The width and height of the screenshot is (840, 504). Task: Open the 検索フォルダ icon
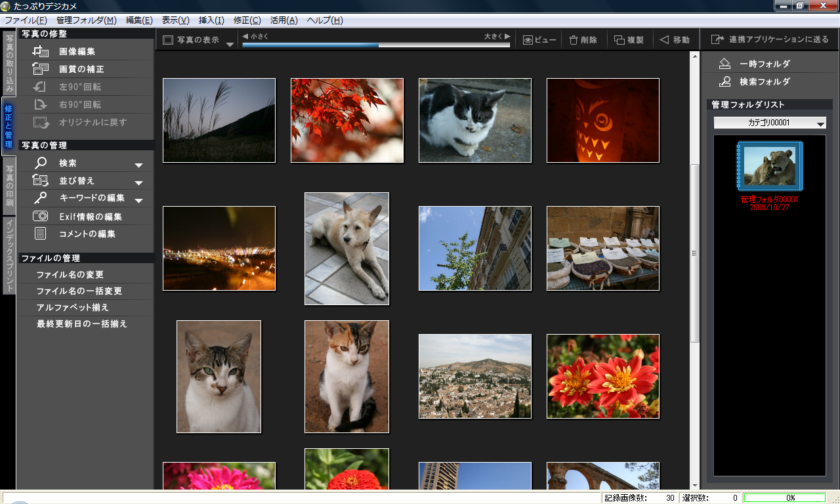[724, 82]
